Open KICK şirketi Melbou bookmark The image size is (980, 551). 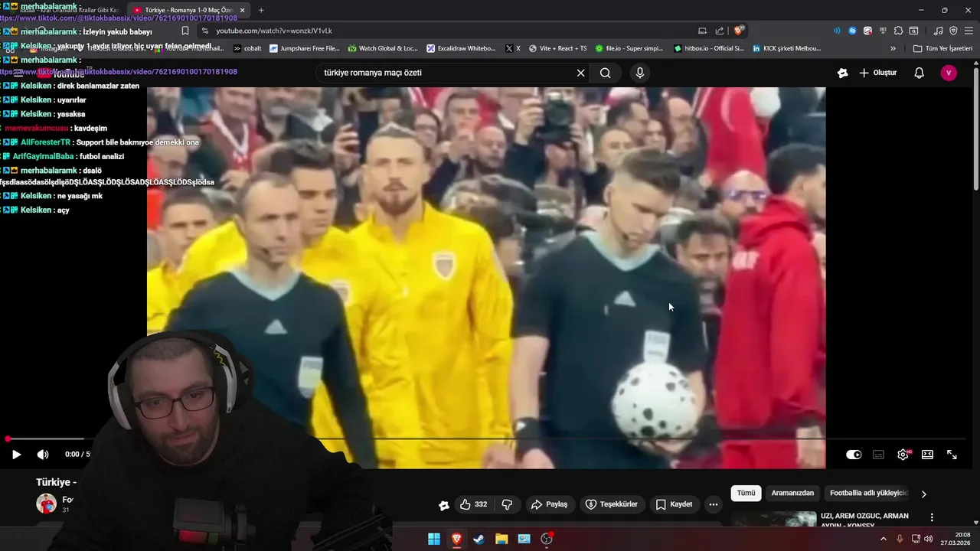tap(787, 48)
